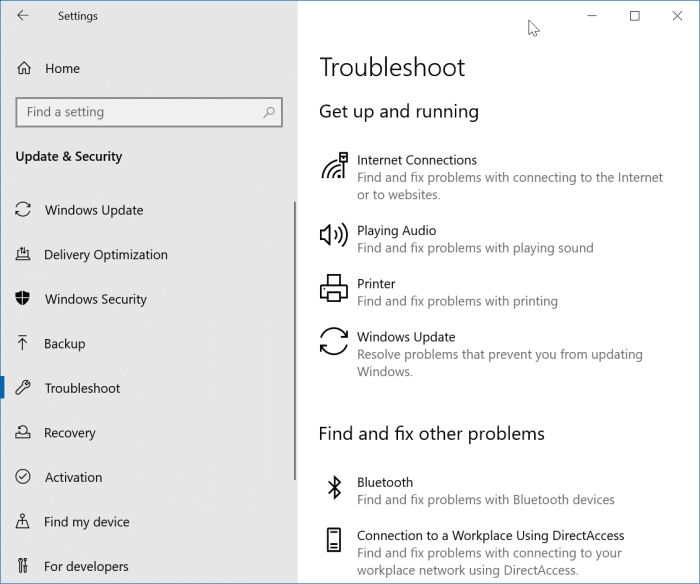This screenshot has width=700, height=584.
Task: Go to Activation page
Action: point(73,478)
